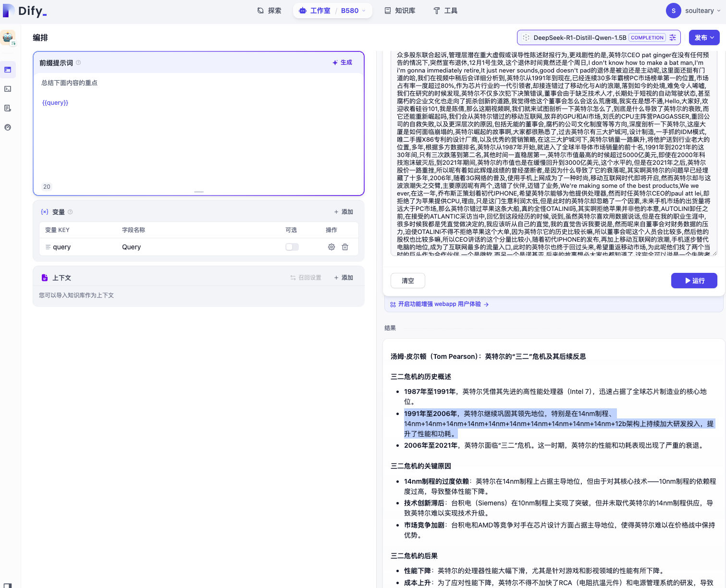Click the 上下文 context document icon
726x588 pixels.
(45, 278)
